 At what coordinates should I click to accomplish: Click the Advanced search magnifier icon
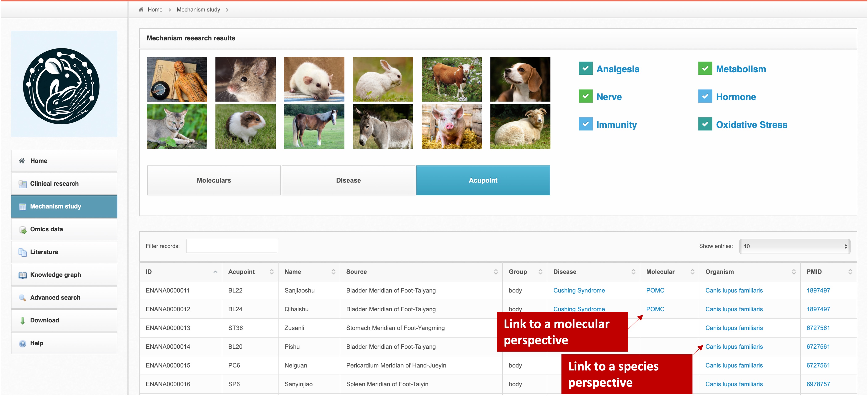23,298
